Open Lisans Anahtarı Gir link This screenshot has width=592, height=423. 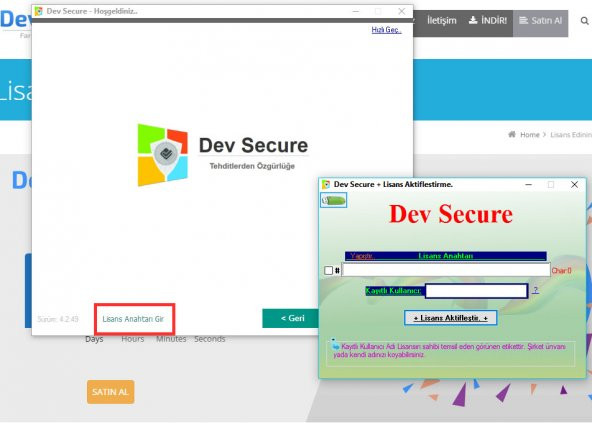click(x=133, y=319)
